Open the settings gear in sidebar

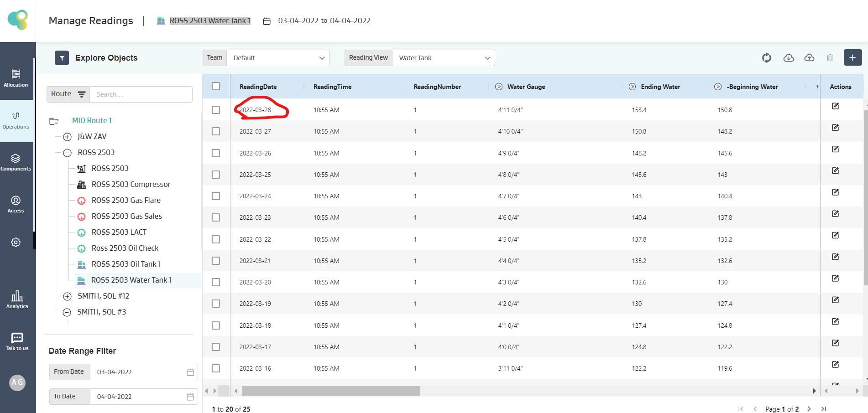coord(16,242)
